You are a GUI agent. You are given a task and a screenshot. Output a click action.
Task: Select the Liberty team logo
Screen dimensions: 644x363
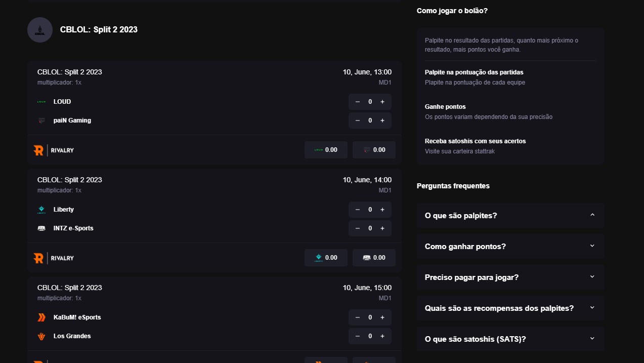(41, 209)
